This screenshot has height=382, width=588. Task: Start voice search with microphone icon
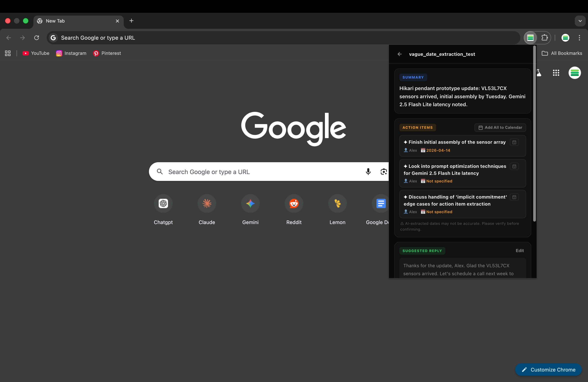[x=368, y=172]
